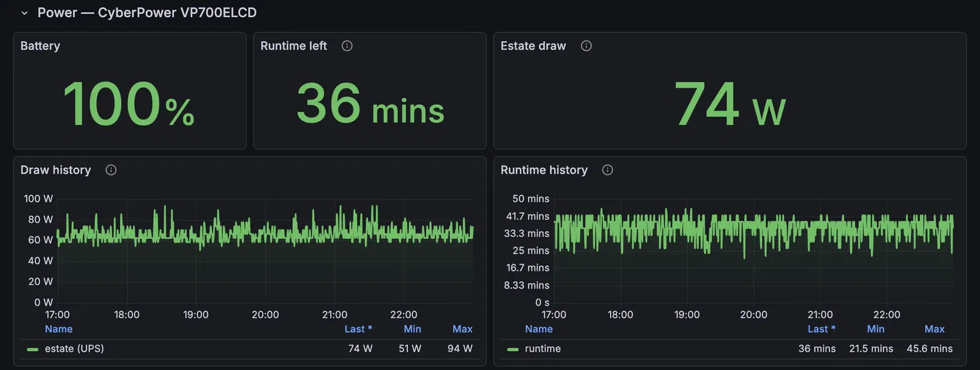Click the 50 mins axis label
Screen dimensions: 980x370
(531, 198)
